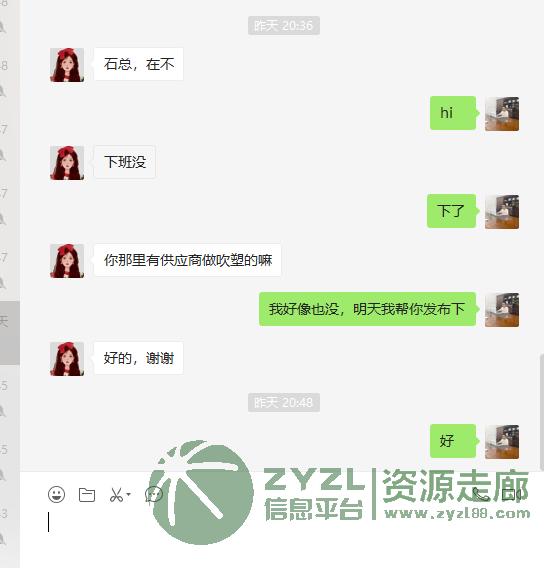Expand the screenshot options dropdown arrow
The height and width of the screenshot is (568, 544).
tap(128, 494)
